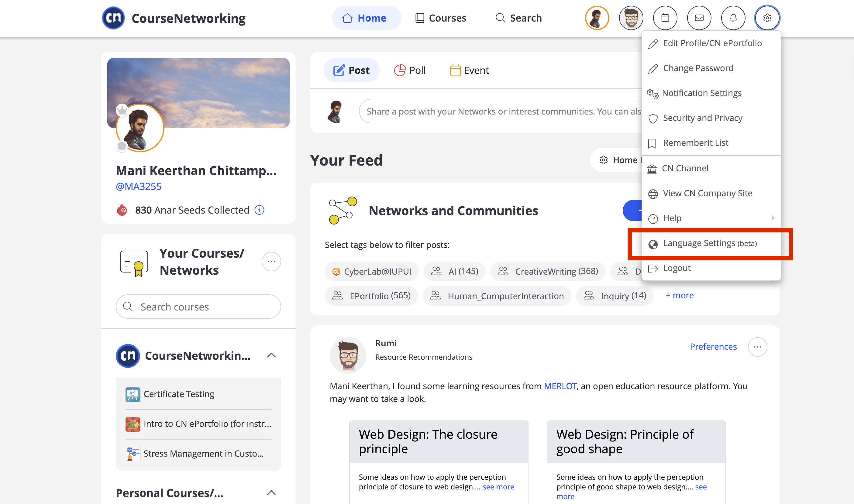
Task: Open the user profile avatar in header
Action: point(597,18)
